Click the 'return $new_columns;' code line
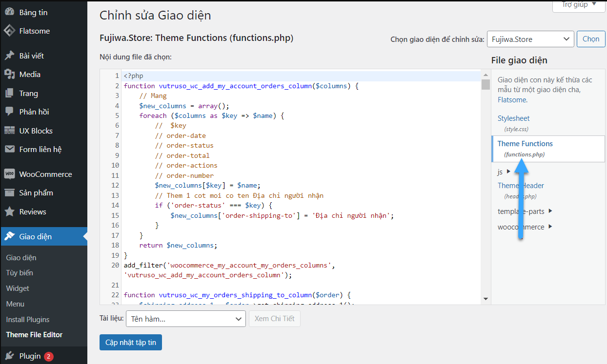Image resolution: width=607 pixels, height=364 pixels. pyautogui.click(x=178, y=245)
